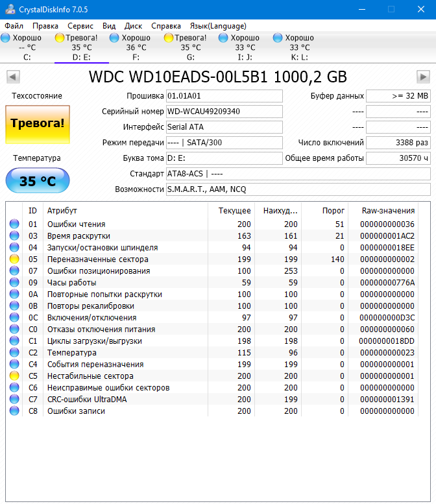This screenshot has height=504, width=436.
Task: Select disk I: J: tab
Action: coord(245,47)
